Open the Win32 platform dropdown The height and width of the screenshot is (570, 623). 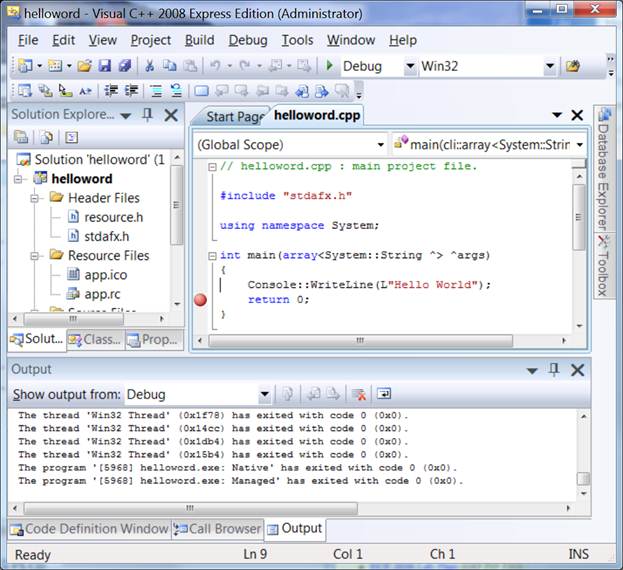click(x=550, y=66)
